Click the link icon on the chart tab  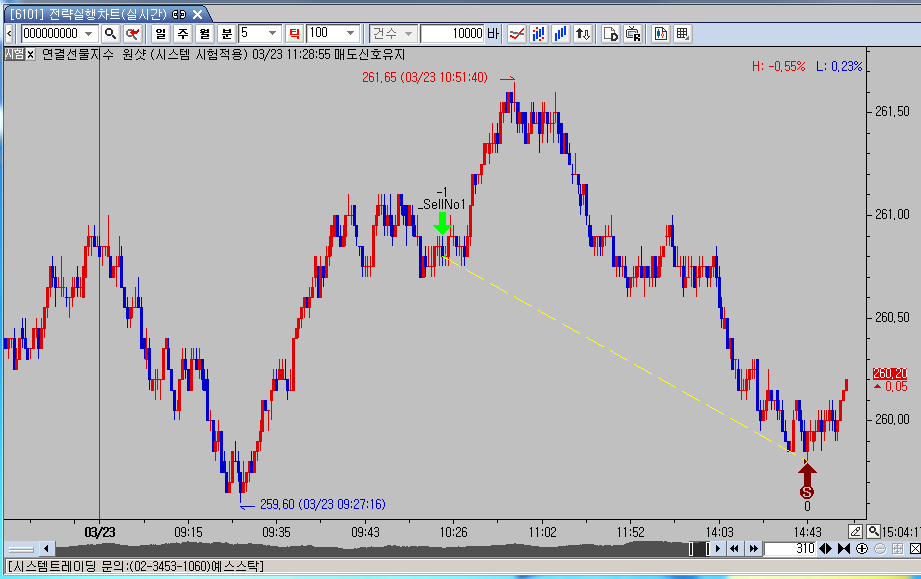click(180, 15)
